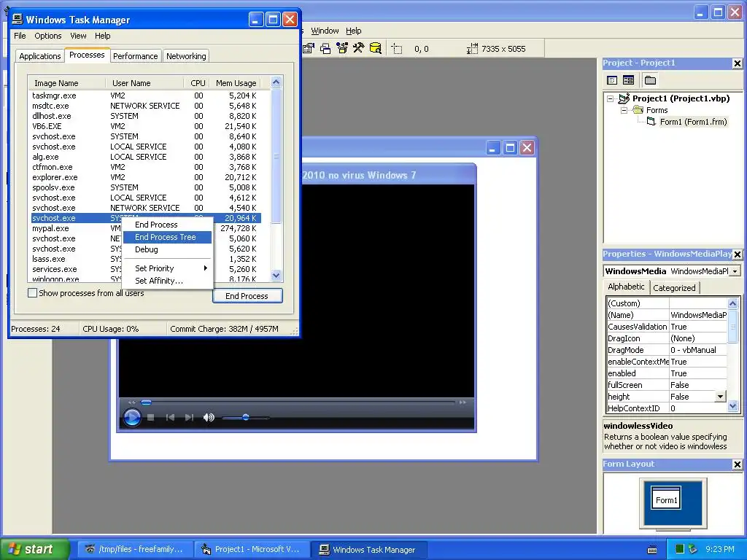747x560 pixels.
Task: Switch to the Applications tab
Action: [40, 56]
